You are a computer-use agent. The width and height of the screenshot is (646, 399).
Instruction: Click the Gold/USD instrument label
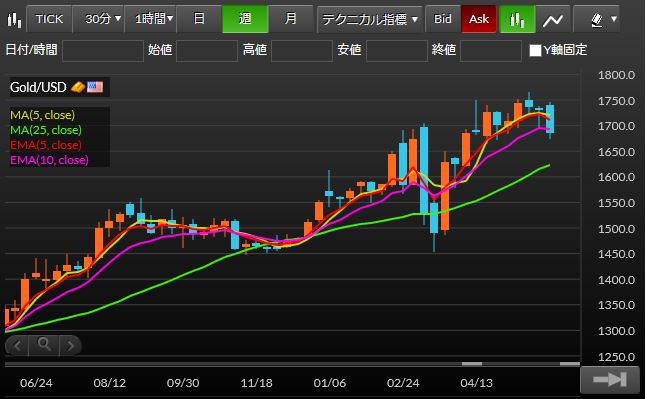[x=38, y=87]
